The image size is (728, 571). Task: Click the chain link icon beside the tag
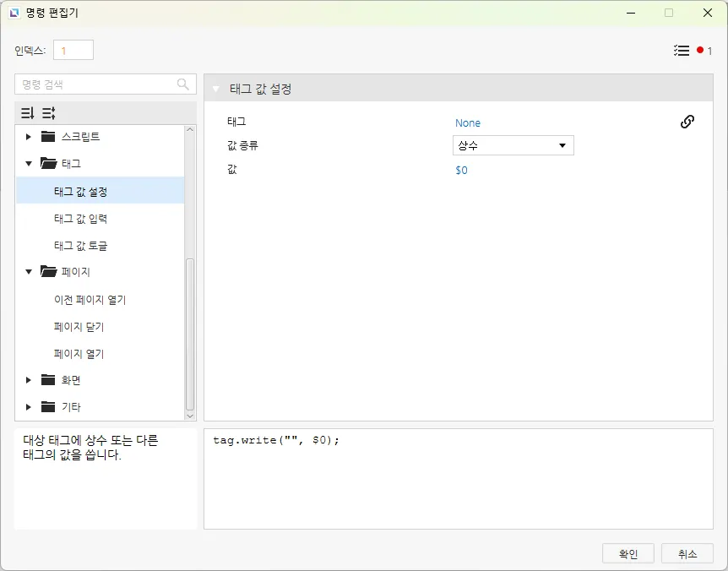click(687, 122)
